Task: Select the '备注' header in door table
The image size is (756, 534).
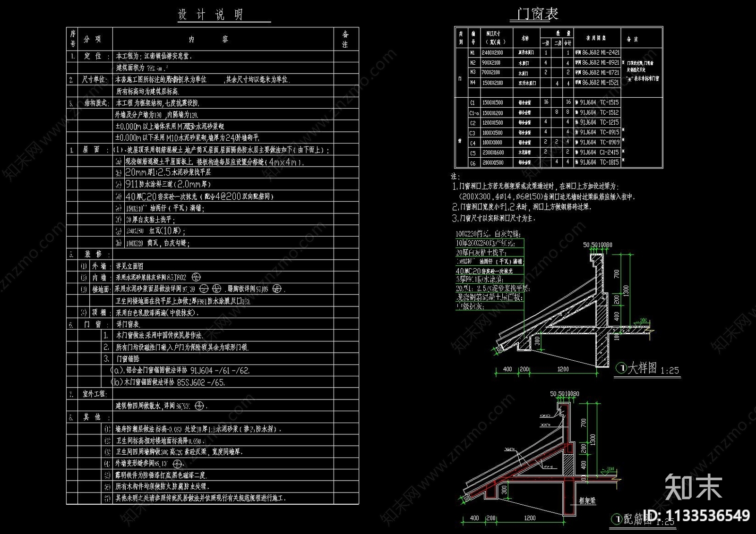Action: [632, 39]
